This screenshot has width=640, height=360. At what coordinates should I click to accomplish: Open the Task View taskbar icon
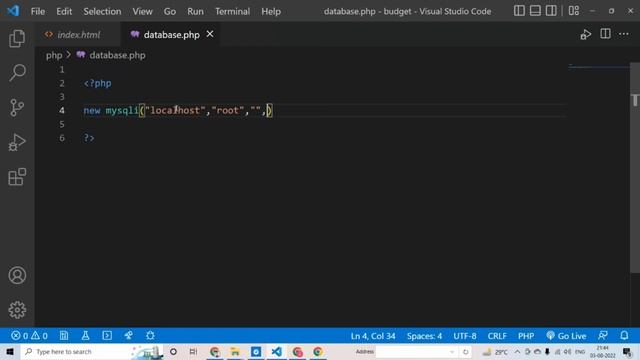193,351
